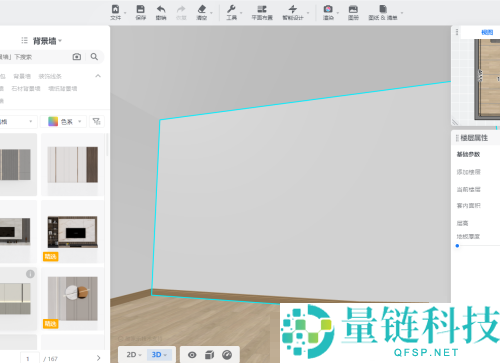Switch to 3D view mode
The width and height of the screenshot is (500, 363).
[159, 355]
